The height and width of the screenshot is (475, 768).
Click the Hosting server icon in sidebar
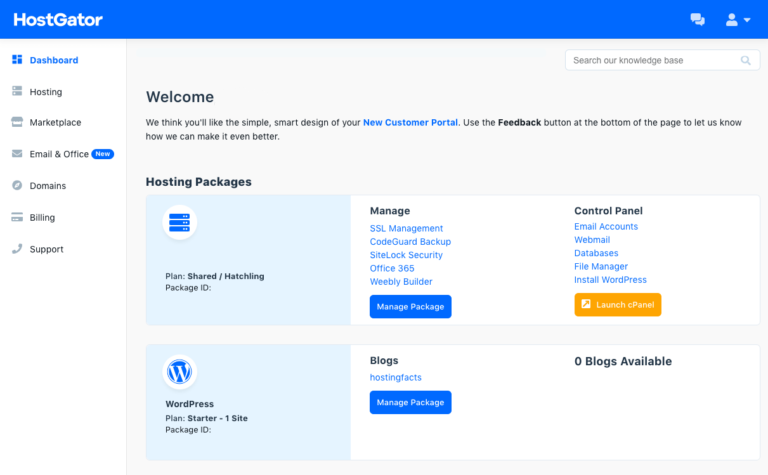[x=17, y=91]
